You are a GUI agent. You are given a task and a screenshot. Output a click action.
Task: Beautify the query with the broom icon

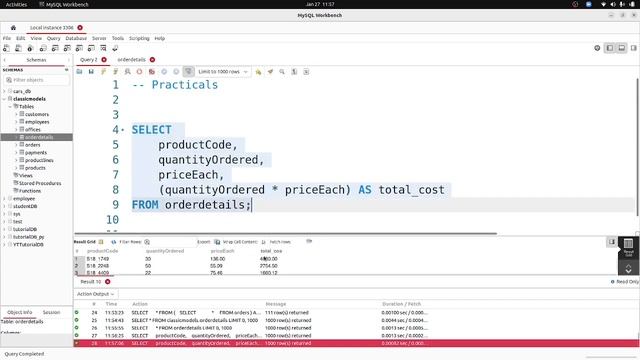click(270, 71)
